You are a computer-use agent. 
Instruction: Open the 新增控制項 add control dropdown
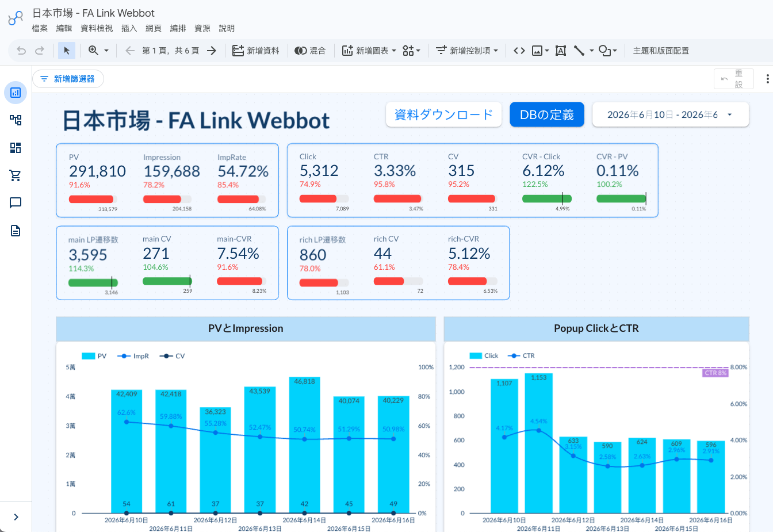tap(466, 51)
